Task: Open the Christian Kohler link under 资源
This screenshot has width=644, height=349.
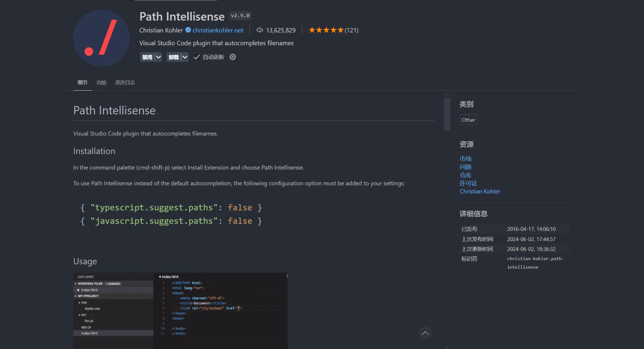Action: coord(480,191)
